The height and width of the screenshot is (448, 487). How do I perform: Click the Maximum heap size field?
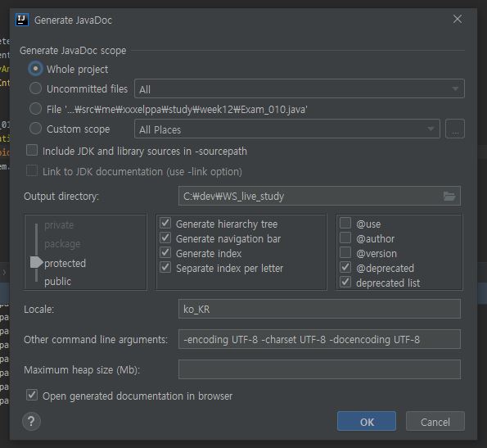(x=319, y=369)
